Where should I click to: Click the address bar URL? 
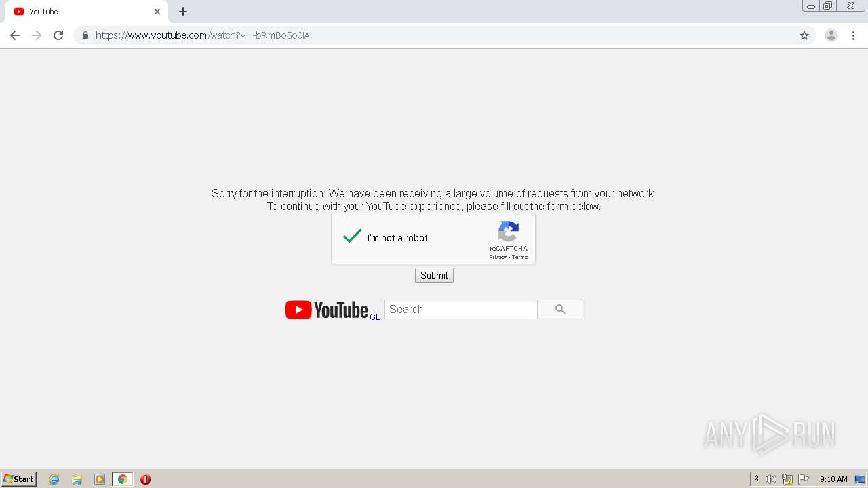pyautogui.click(x=202, y=35)
